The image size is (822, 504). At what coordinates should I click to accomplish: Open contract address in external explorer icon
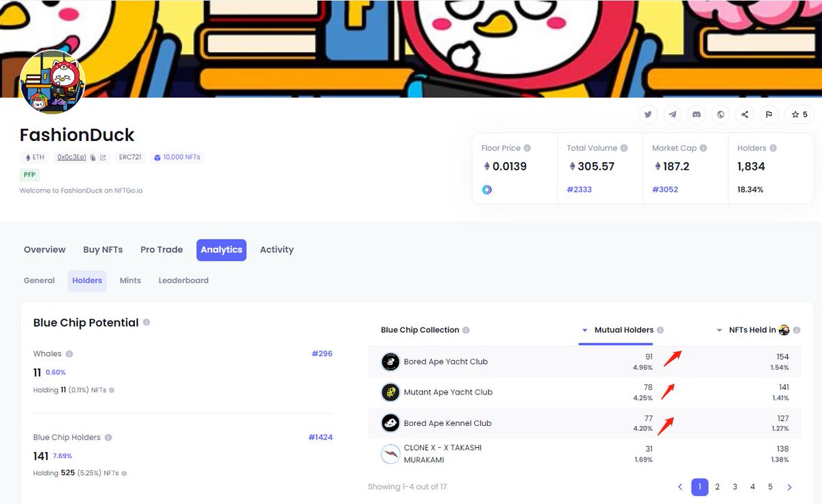103,157
